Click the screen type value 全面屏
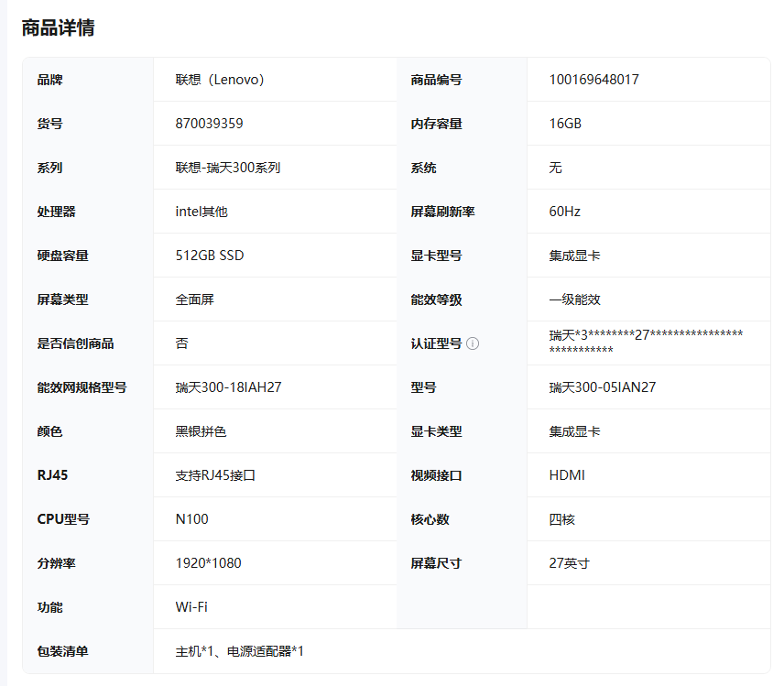Image resolution: width=784 pixels, height=686 pixels. point(194,300)
